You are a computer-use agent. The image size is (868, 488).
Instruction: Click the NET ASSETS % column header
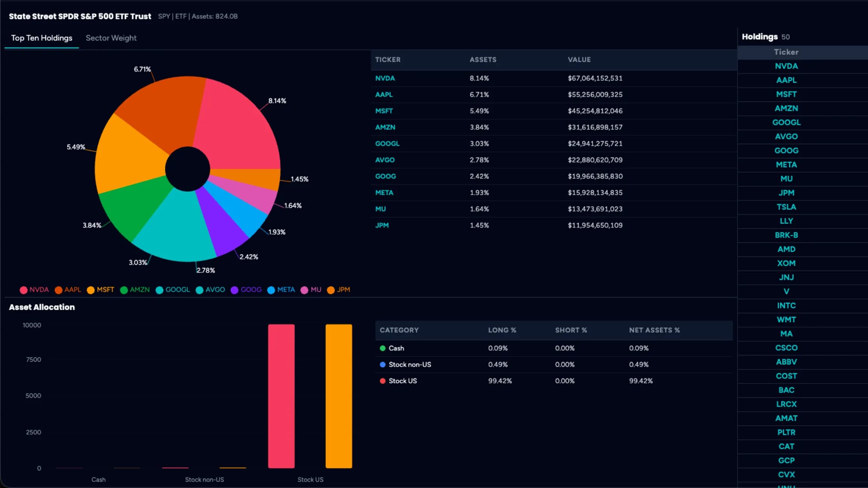[654, 330]
